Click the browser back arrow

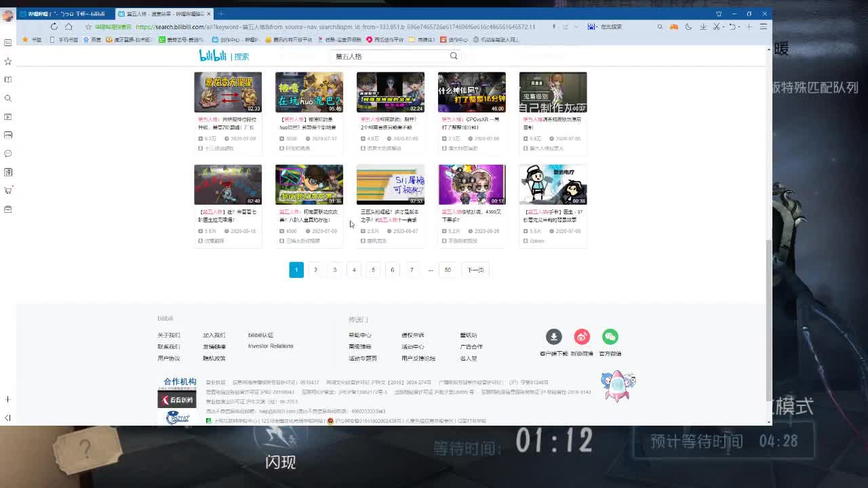tap(24, 26)
